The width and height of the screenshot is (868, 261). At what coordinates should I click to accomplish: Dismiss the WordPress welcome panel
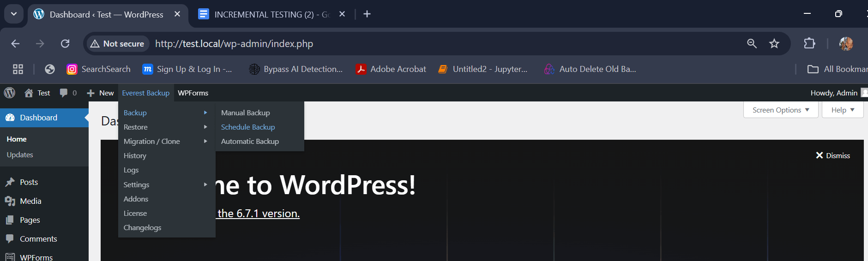click(832, 155)
